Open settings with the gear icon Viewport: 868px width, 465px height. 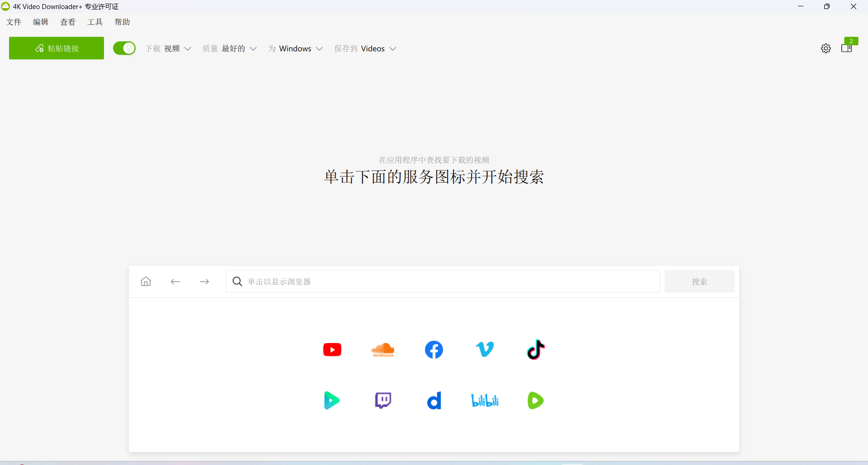826,48
